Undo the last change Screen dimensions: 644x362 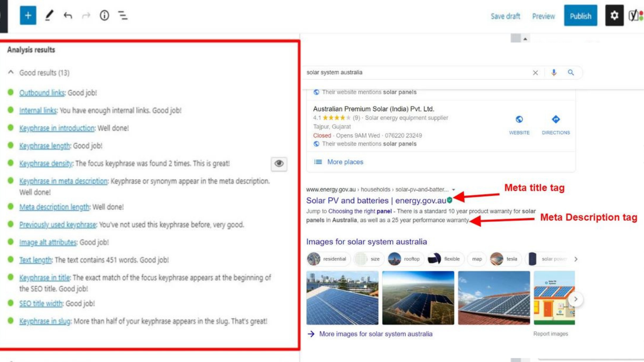click(x=68, y=15)
